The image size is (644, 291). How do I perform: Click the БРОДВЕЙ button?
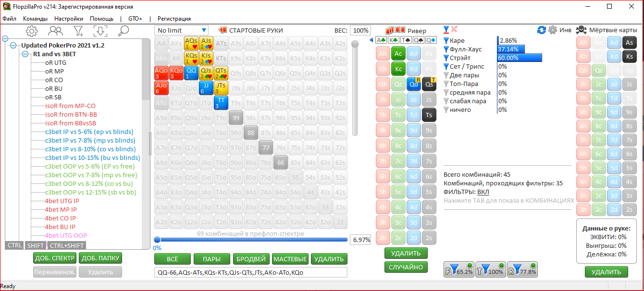251,259
